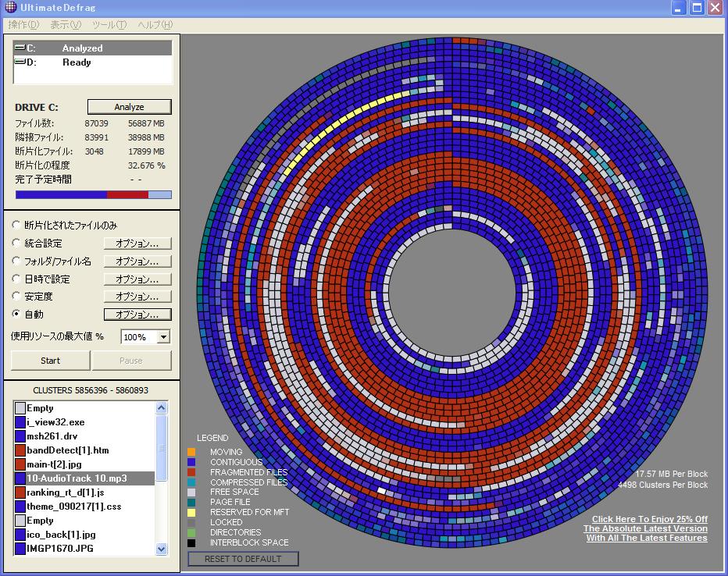
Task: Click the icon beside theme_090217[1].css
Action: 20,507
